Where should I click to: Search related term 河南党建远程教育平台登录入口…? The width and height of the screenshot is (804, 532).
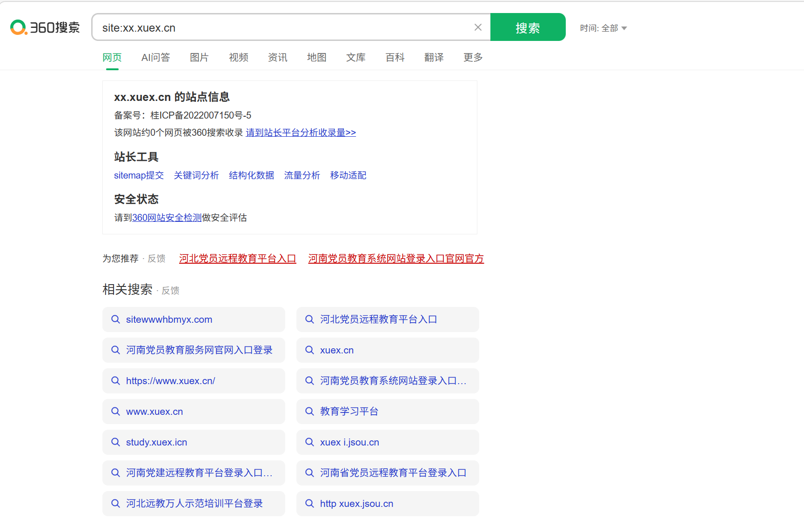point(194,473)
